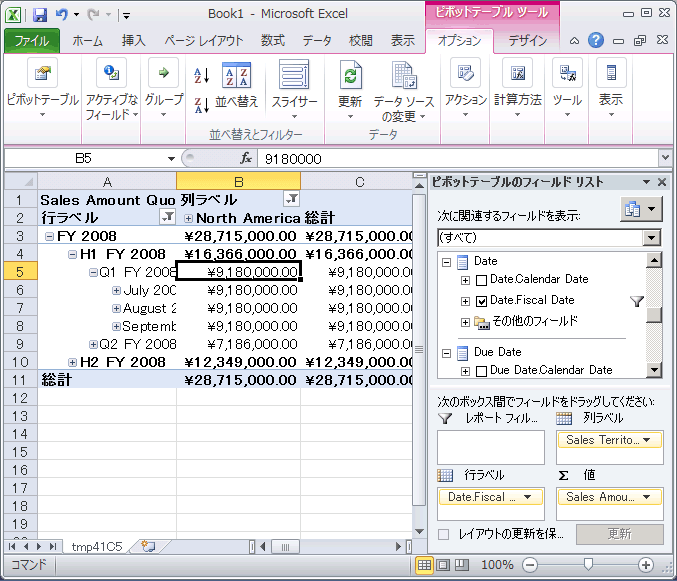The height and width of the screenshot is (581, 677).
Task: Click the formula bar showing 9180000
Action: click(458, 159)
